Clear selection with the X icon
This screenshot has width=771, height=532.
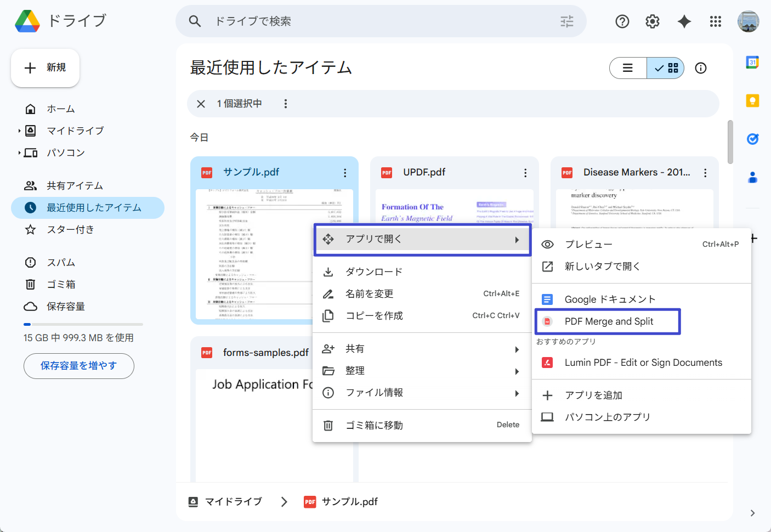[201, 104]
